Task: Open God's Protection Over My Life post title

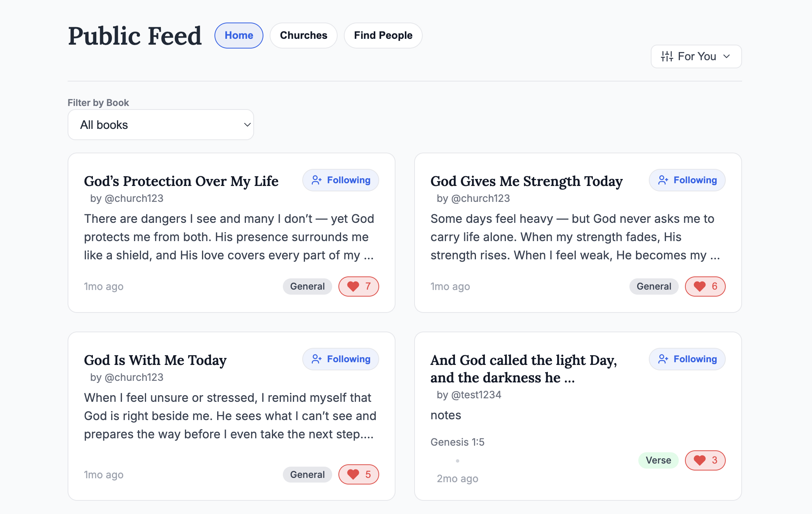Action: [181, 181]
